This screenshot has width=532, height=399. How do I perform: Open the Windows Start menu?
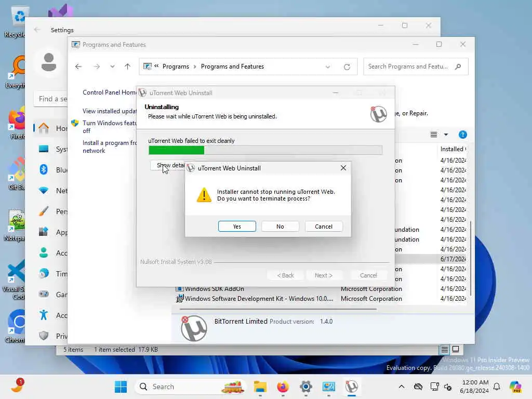(x=121, y=387)
